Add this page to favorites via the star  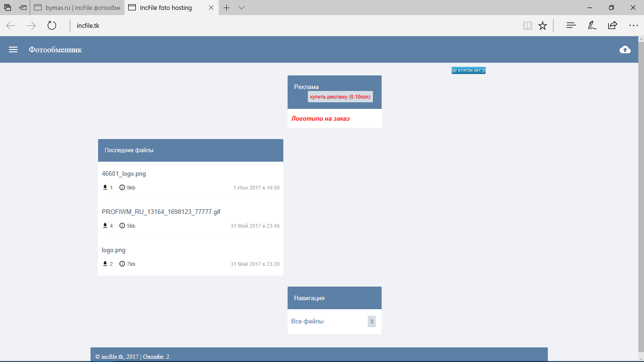click(543, 25)
